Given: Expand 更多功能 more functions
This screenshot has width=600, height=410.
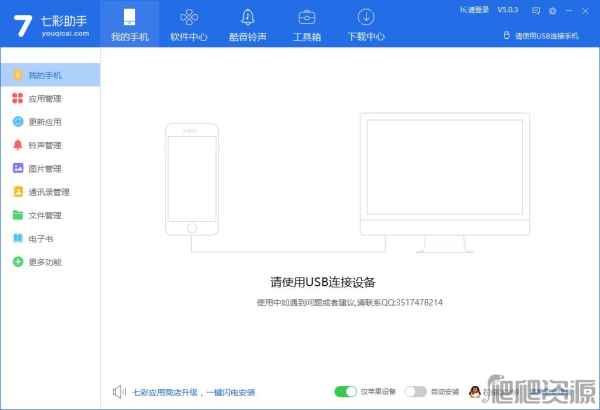Looking at the screenshot, I should [44, 262].
